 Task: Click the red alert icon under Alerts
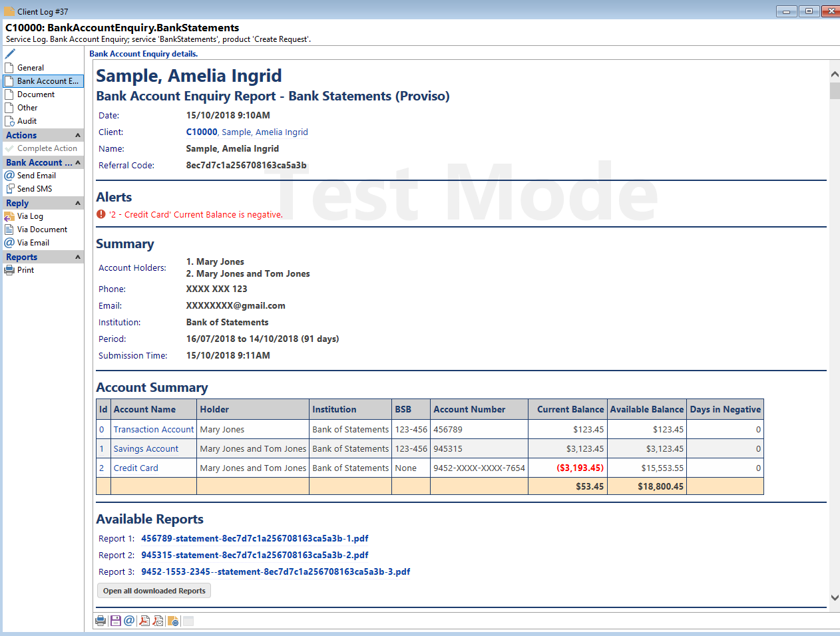point(101,214)
